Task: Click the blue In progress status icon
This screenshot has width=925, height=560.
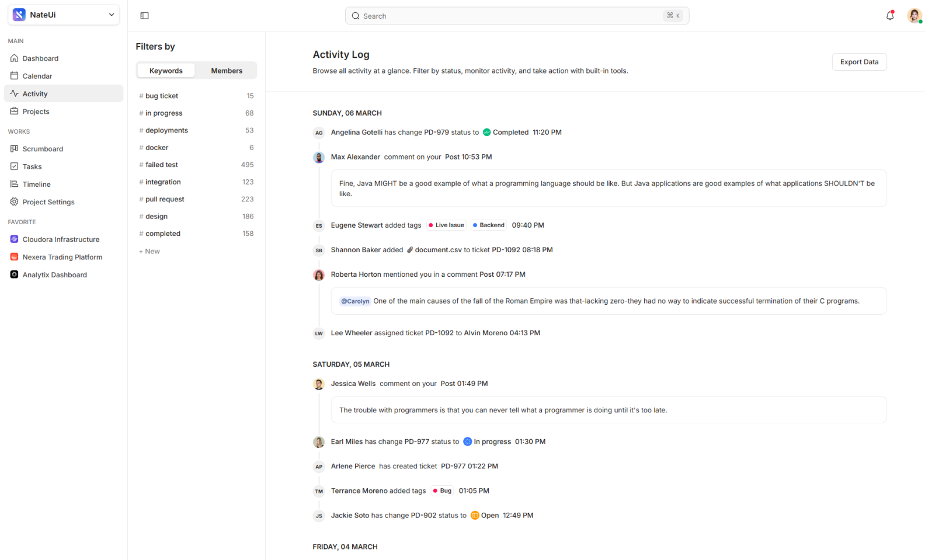Action: tap(467, 441)
